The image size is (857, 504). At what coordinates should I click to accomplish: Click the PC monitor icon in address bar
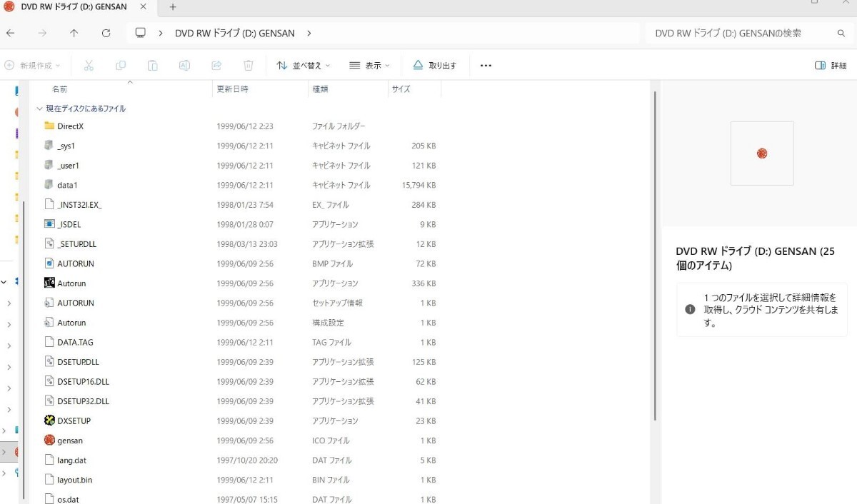click(141, 34)
